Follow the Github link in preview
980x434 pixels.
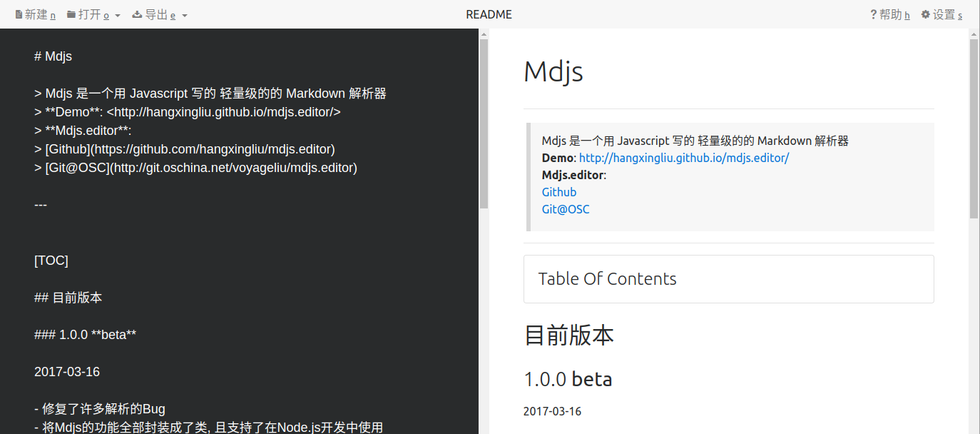pos(559,192)
